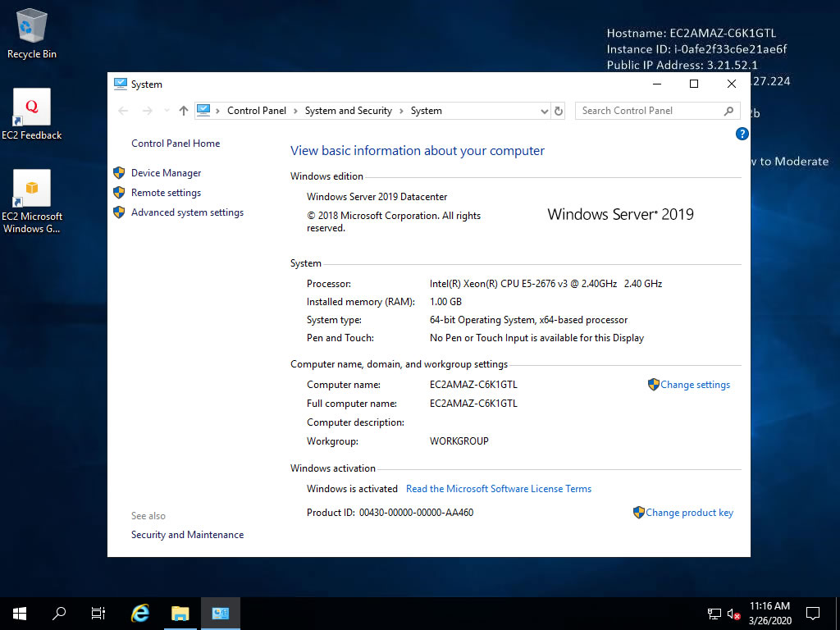Select System in the breadcrumb
Viewport: 840px width, 630px height.
(427, 111)
